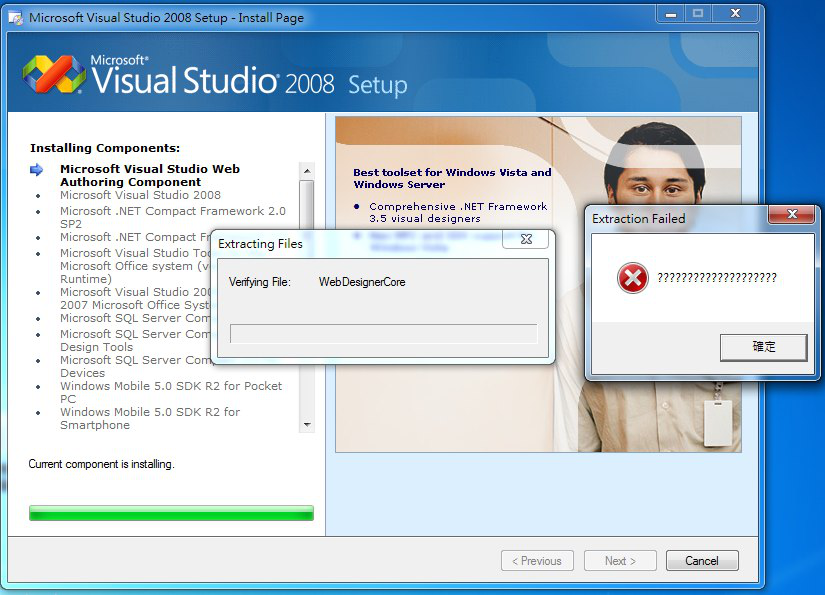This screenshot has height=595, width=825.
Task: Click the WebDesignerCore file name
Action: (x=362, y=282)
